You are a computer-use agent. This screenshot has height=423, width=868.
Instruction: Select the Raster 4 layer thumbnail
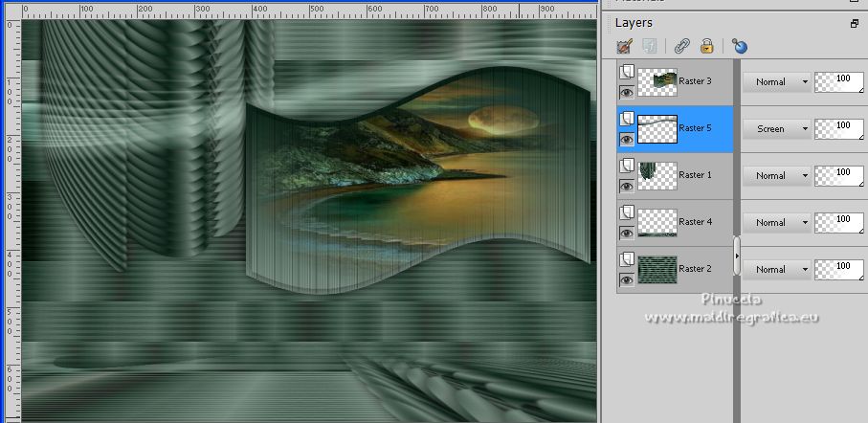[x=657, y=223]
